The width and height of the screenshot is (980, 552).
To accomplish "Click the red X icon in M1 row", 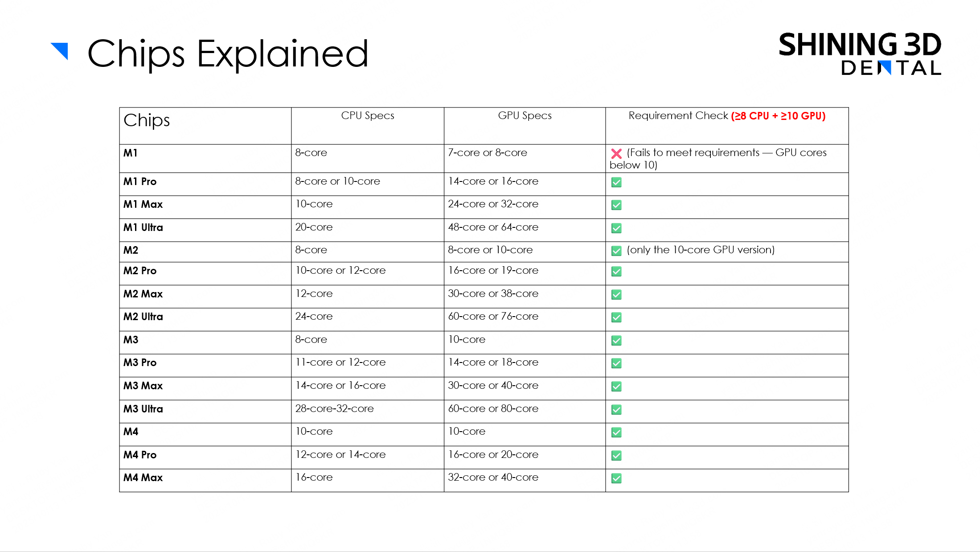I will click(616, 154).
